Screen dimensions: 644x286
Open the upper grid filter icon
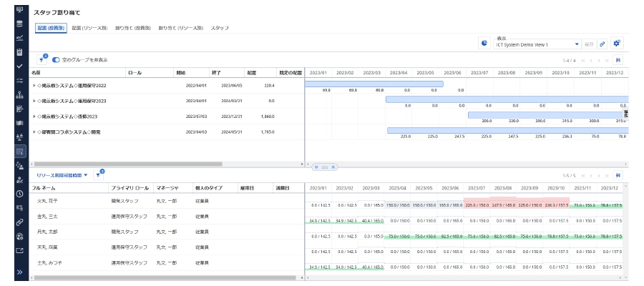coord(42,60)
